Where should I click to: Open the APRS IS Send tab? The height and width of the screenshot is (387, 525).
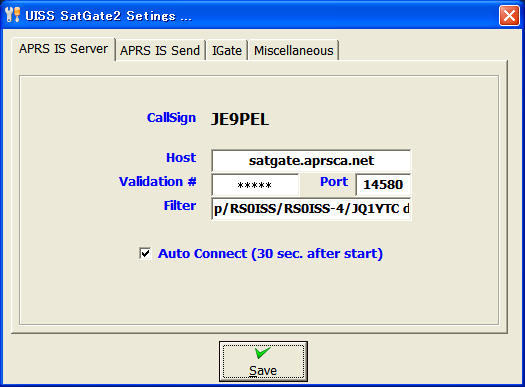160,51
